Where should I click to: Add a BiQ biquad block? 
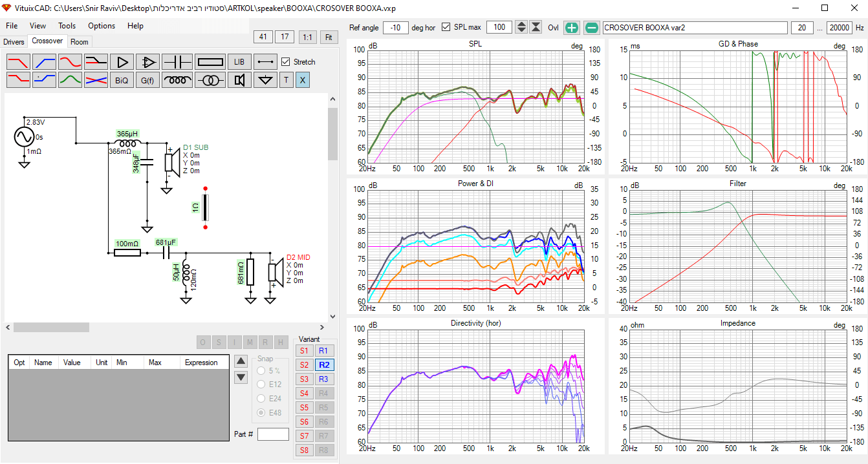(122, 80)
